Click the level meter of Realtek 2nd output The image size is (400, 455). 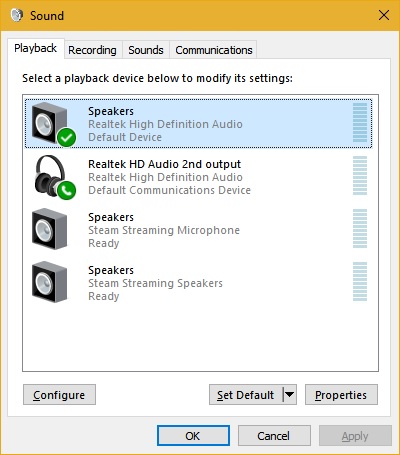[x=360, y=175]
